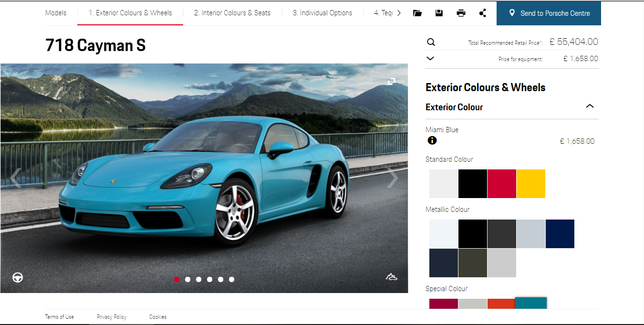Click the 718 Cayman S car image
The height and width of the screenshot is (325, 644).
(x=204, y=178)
